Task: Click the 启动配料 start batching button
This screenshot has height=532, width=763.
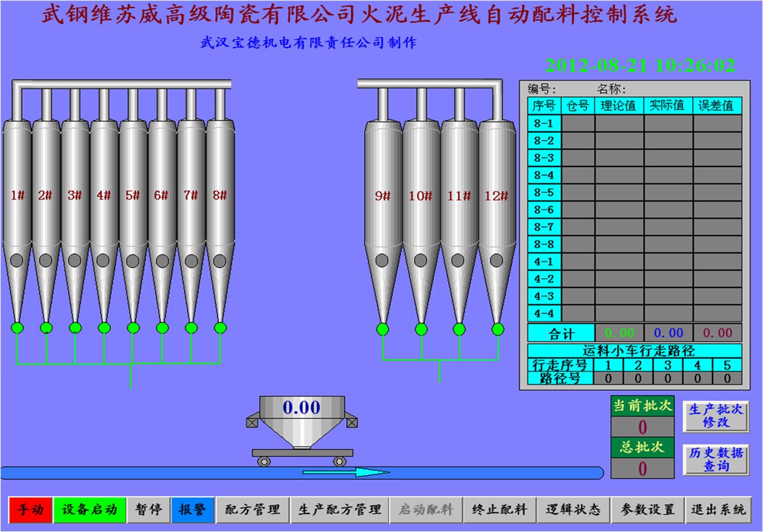Action: point(426,509)
